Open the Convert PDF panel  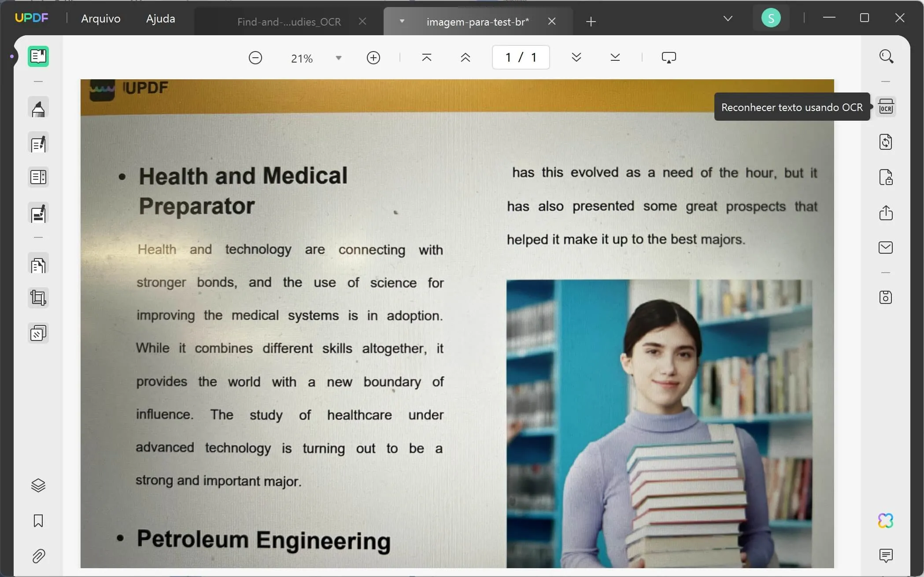[x=886, y=141]
